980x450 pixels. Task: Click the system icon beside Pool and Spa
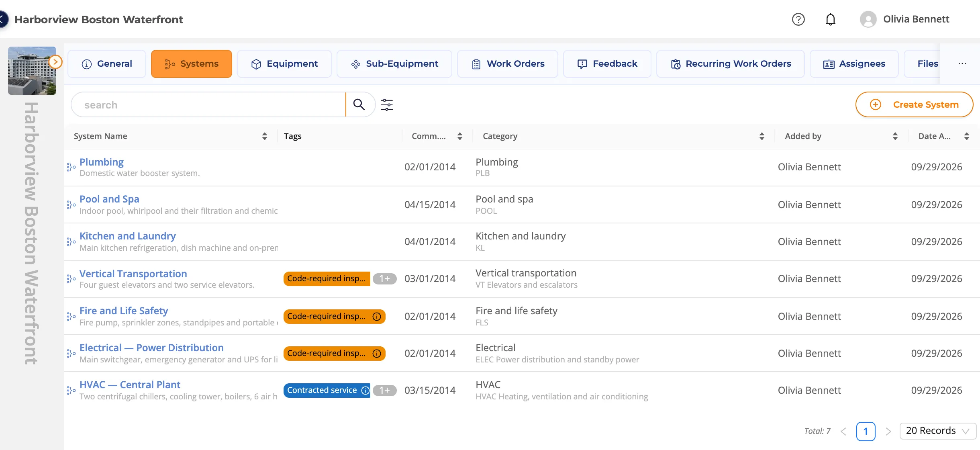pyautogui.click(x=71, y=205)
